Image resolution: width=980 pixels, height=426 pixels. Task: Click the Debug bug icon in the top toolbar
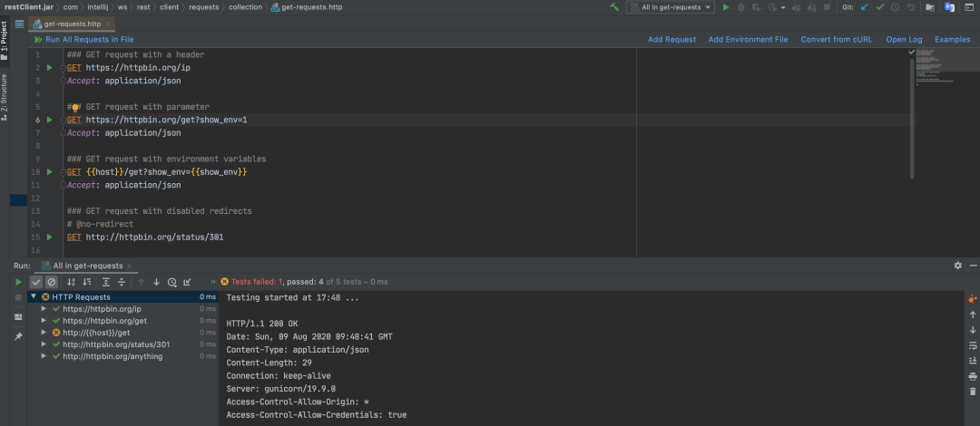[740, 7]
